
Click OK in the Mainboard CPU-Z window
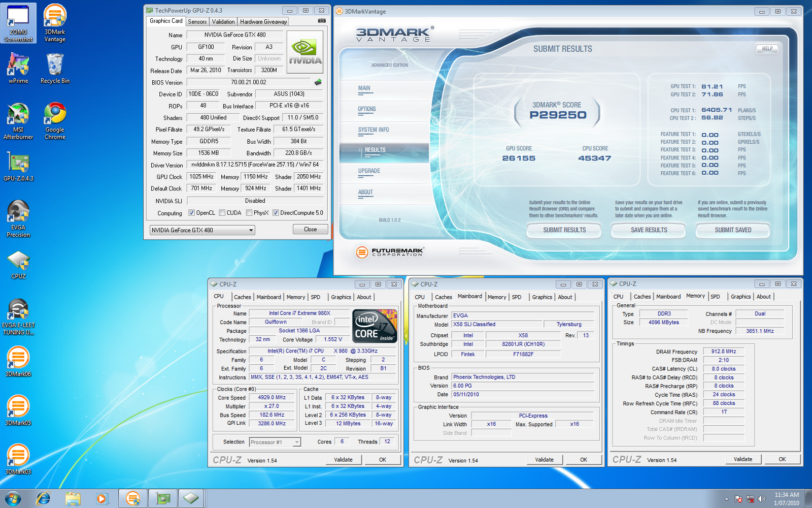584,460
